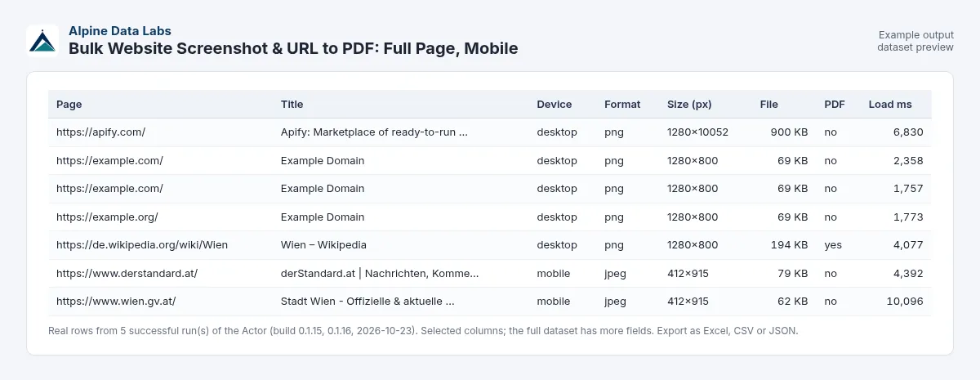Click the 6,830 load time value
The width and height of the screenshot is (980, 380).
[x=908, y=132]
